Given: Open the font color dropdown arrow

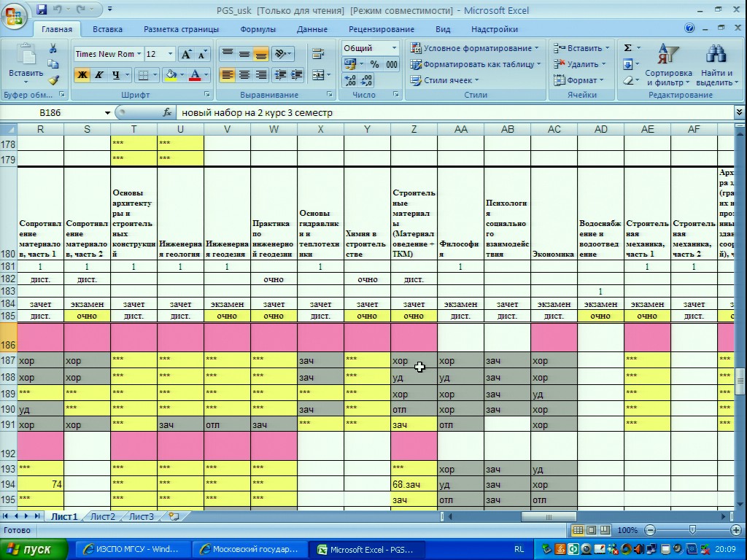Looking at the screenshot, I should pyautogui.click(x=206, y=75).
